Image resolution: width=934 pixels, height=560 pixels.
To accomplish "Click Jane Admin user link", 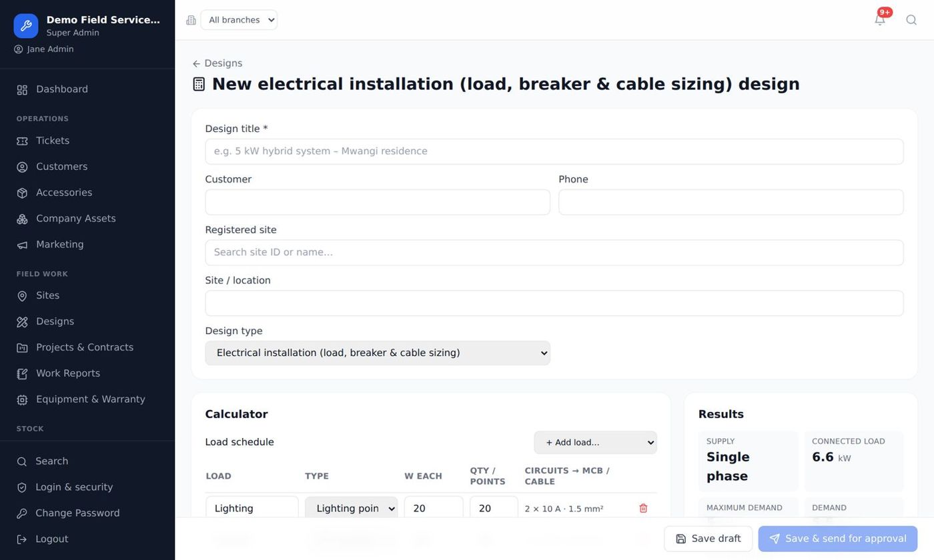I will (x=44, y=49).
